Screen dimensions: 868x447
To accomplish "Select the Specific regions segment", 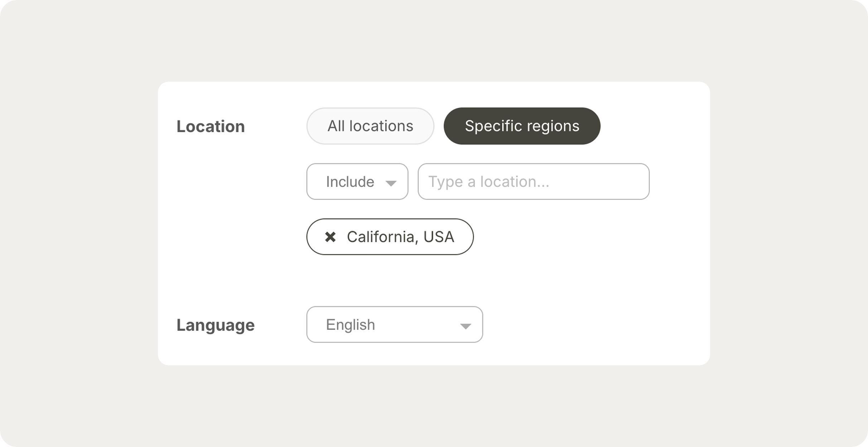I will coord(522,126).
